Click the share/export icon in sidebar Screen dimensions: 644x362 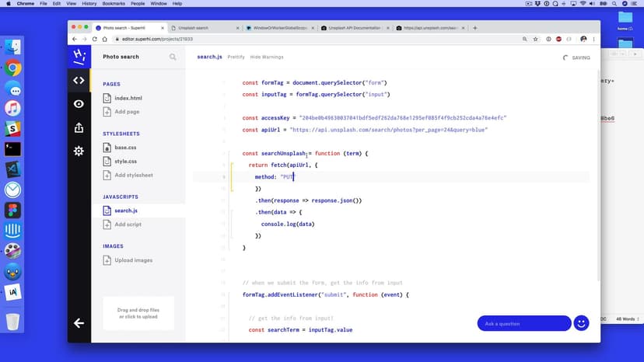coord(79,127)
